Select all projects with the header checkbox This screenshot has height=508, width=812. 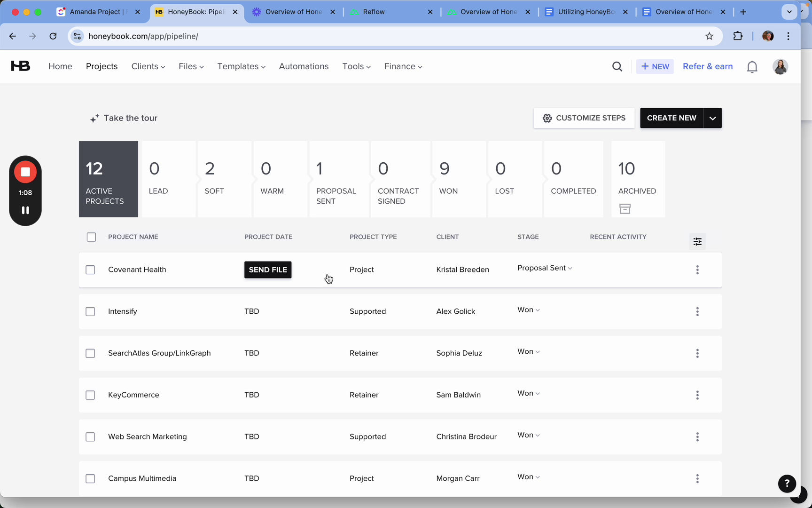[91, 237]
